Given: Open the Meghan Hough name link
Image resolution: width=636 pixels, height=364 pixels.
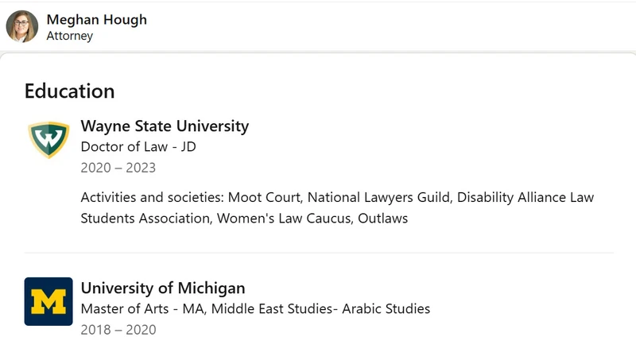Looking at the screenshot, I should pos(96,19).
